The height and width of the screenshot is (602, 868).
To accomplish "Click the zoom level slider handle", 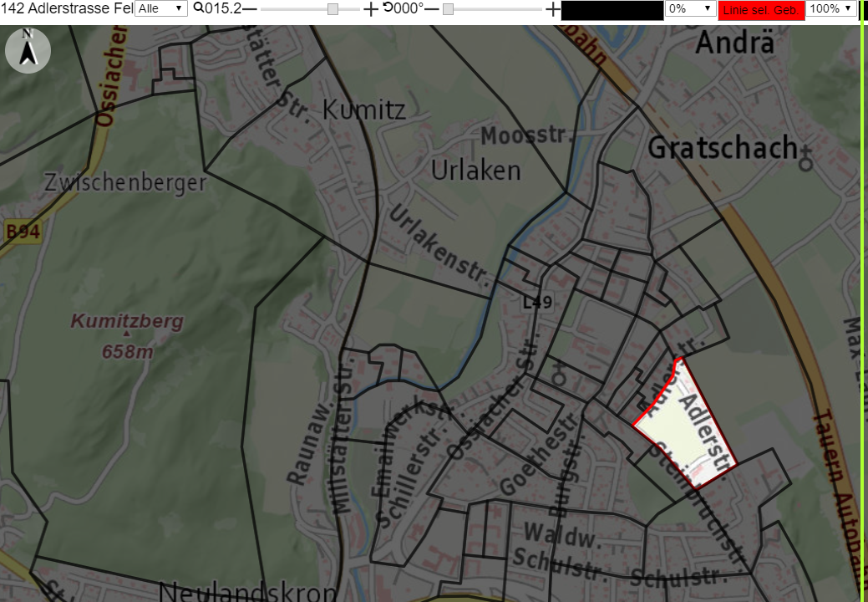I will (x=332, y=9).
